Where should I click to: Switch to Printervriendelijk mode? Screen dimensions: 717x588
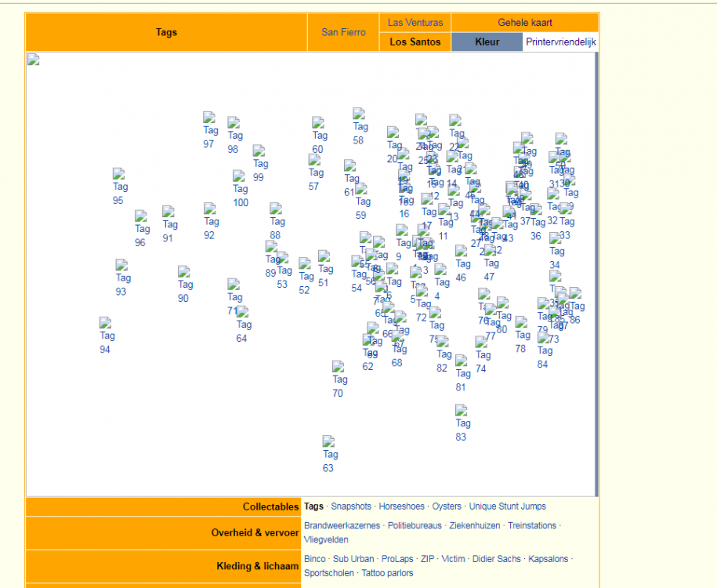click(x=560, y=42)
